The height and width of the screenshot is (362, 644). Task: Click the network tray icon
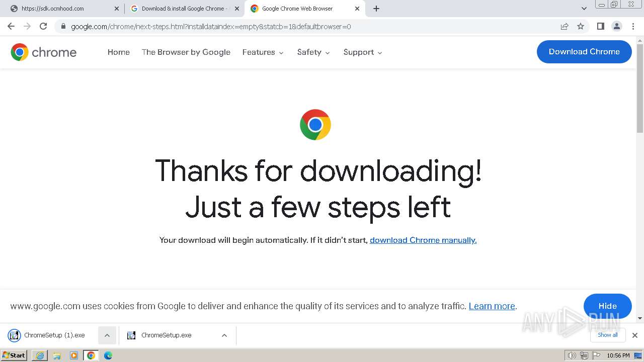pyautogui.click(x=584, y=355)
